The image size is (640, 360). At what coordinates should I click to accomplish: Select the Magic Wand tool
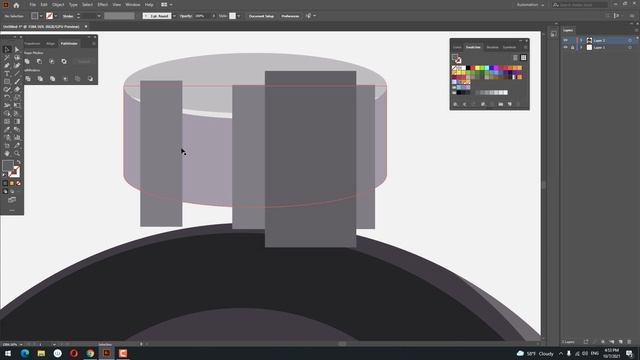pos(7,58)
